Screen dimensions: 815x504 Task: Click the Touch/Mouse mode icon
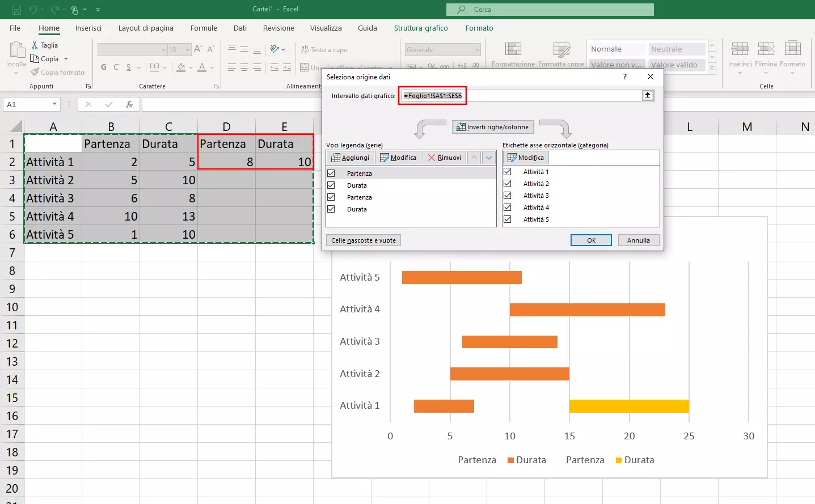(x=74, y=9)
